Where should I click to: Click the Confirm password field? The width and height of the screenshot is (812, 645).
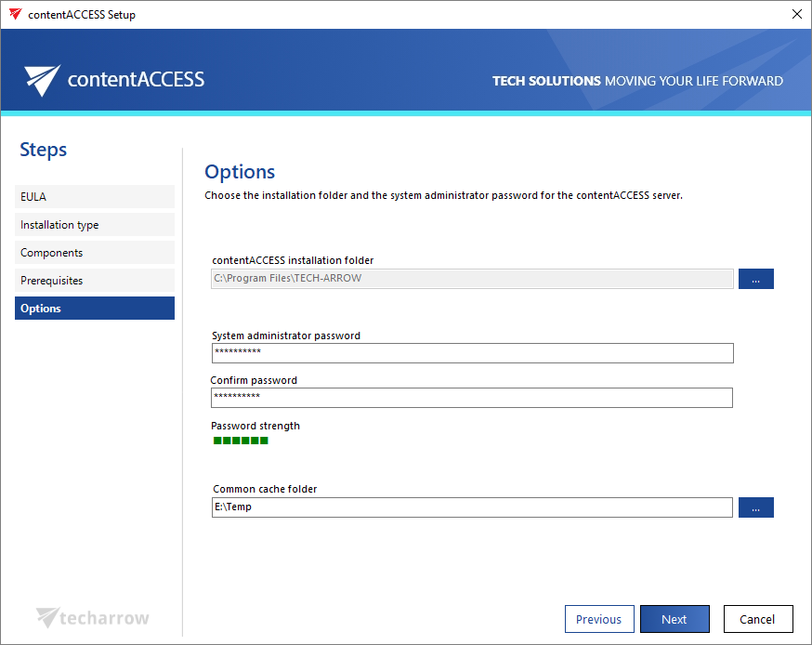click(x=470, y=398)
